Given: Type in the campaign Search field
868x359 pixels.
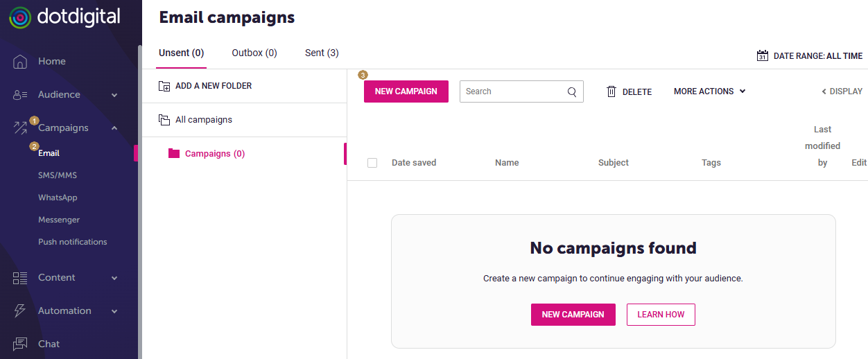Looking at the screenshot, I should click(x=512, y=91).
